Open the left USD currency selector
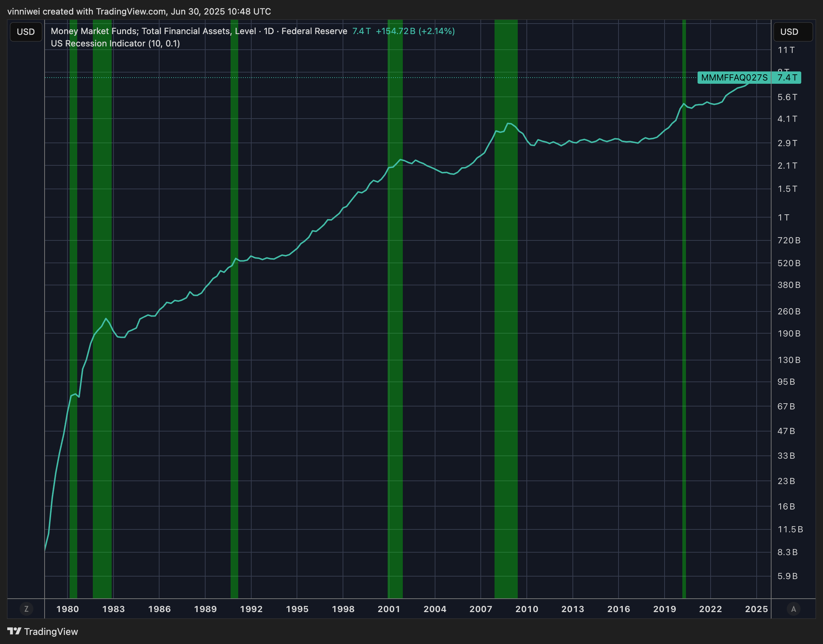Image resolution: width=823 pixels, height=644 pixels. [x=26, y=32]
